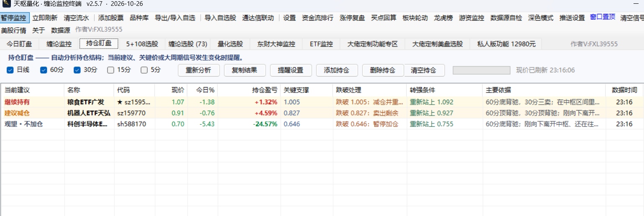Click 数据源自检 toolbar item
Viewport: 644px width, 216px height.
pos(506,18)
